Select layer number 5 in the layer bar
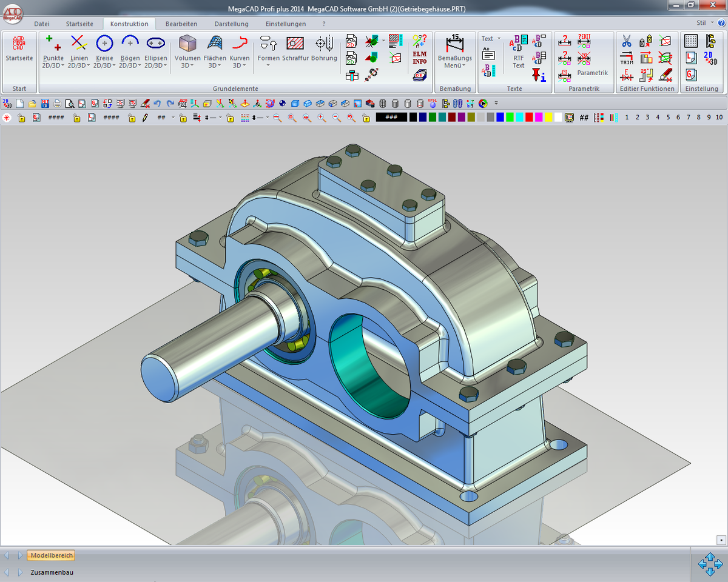Screen dimensions: 728x582 [668, 118]
